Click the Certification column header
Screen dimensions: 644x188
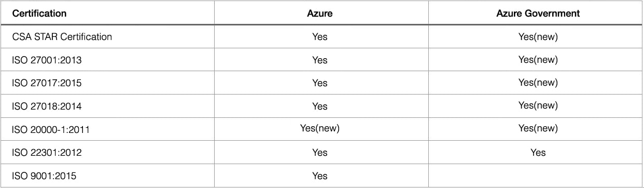39,14
